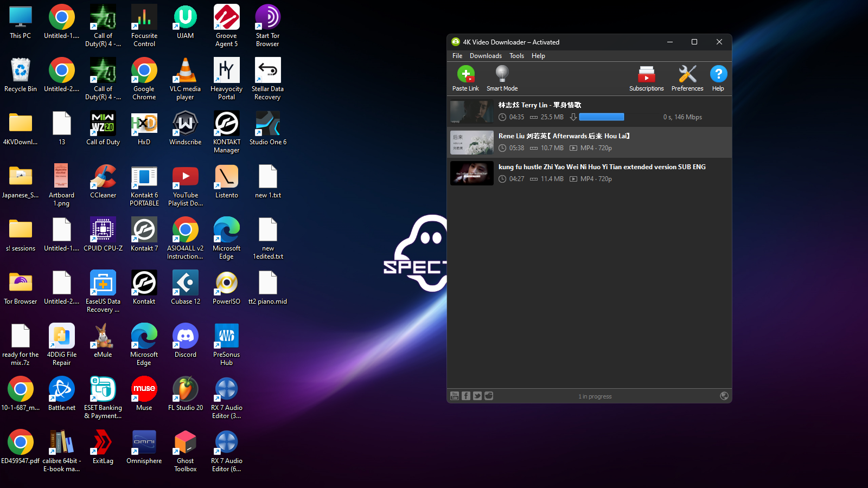Open the Help menu in the menu bar
The width and height of the screenshot is (868, 488).
538,56
